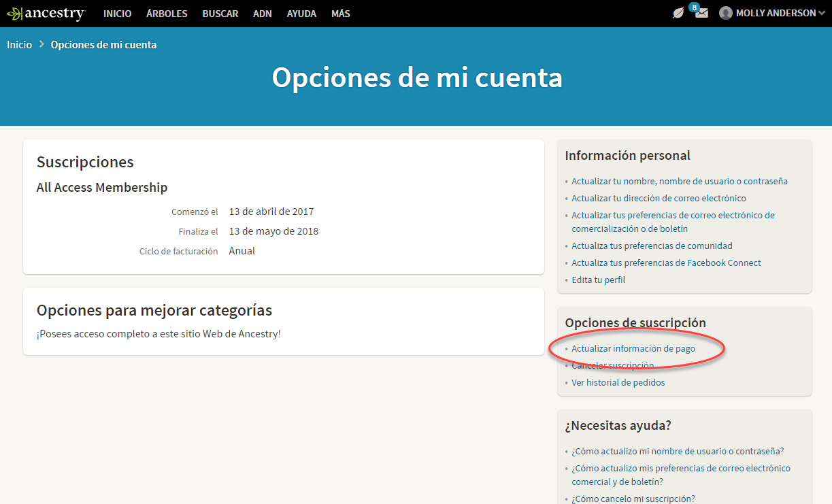Click 'Edita tu perfil' link
The image size is (832, 504).
click(598, 280)
